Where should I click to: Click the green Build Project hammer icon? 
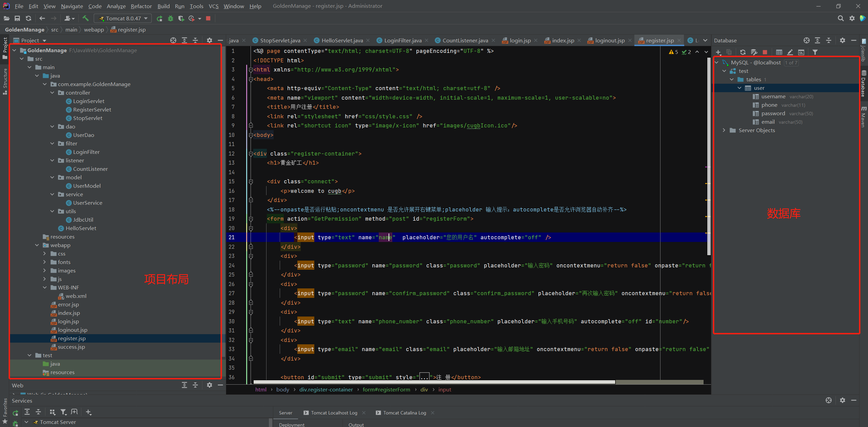pos(85,18)
